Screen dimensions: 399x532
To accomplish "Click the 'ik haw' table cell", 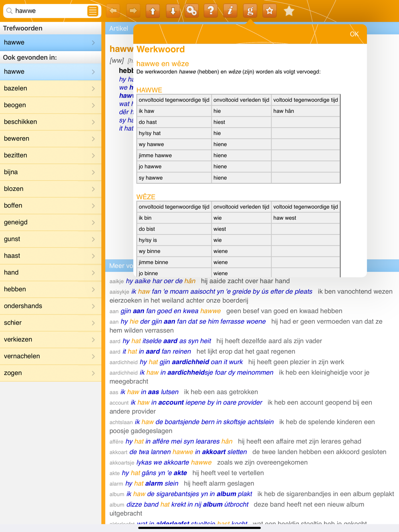I will point(174,111).
